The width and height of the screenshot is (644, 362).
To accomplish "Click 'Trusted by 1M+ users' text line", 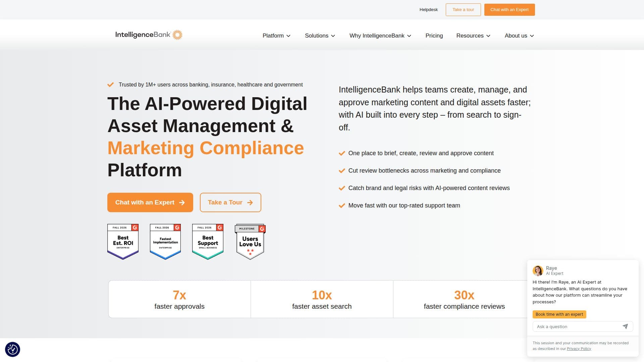I will [211, 85].
